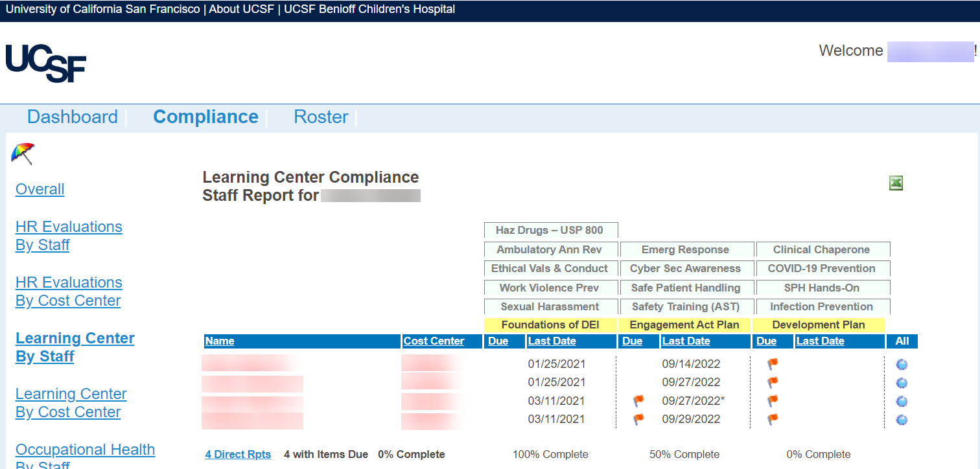Sort by Foundations of DEI Last Date
The width and height of the screenshot is (980, 469).
click(552, 341)
